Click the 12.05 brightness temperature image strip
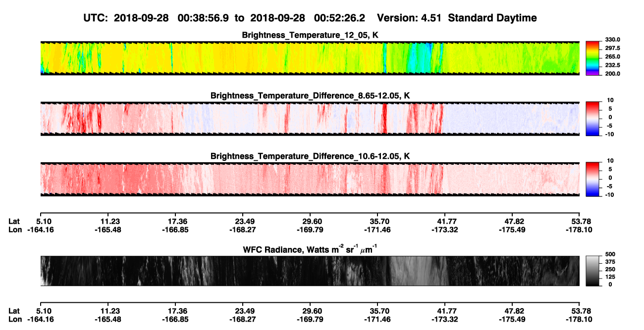 click(310, 58)
